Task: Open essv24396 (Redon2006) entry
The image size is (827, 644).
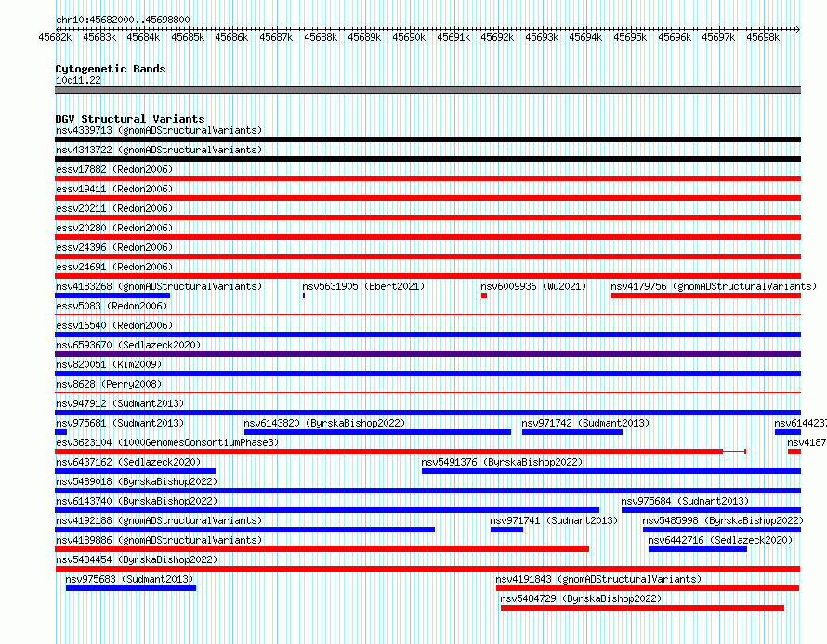Action: 114,247
